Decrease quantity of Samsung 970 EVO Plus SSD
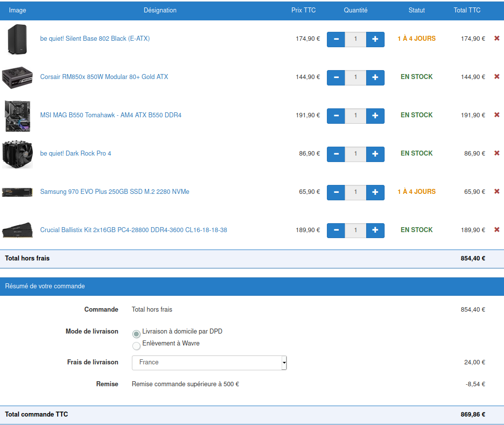The height and width of the screenshot is (425, 504). 336,192
